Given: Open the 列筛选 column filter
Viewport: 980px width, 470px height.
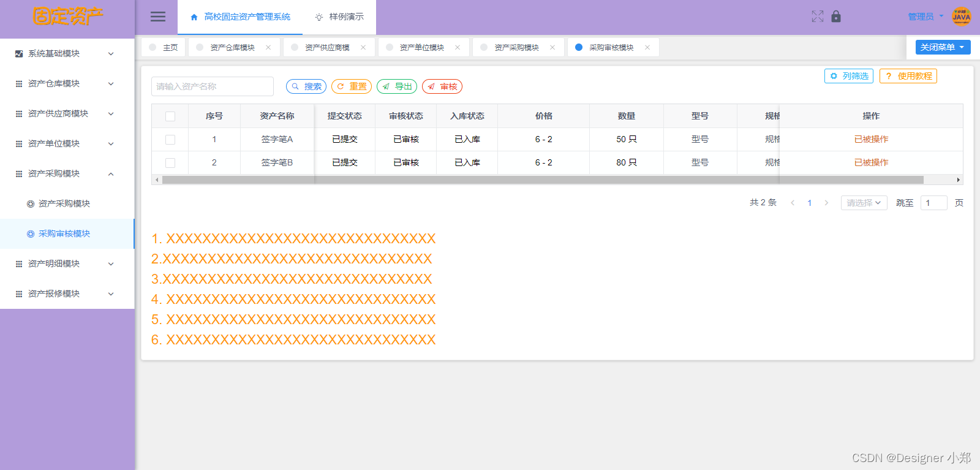Looking at the screenshot, I should 849,76.
